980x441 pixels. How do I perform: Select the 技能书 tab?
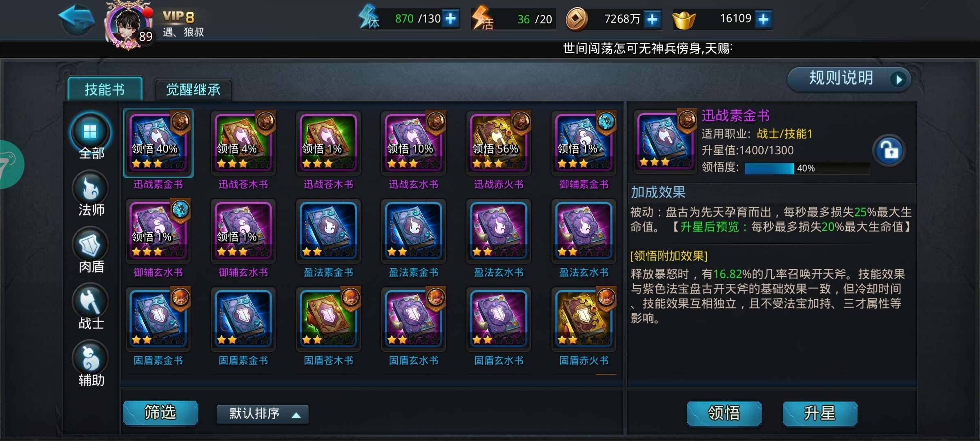click(105, 89)
